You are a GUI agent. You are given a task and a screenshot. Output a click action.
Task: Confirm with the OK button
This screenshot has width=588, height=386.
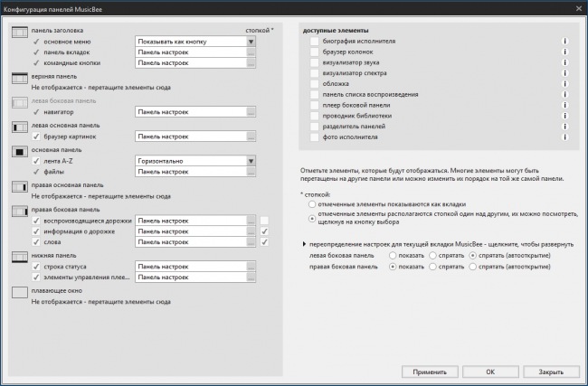pos(490,372)
